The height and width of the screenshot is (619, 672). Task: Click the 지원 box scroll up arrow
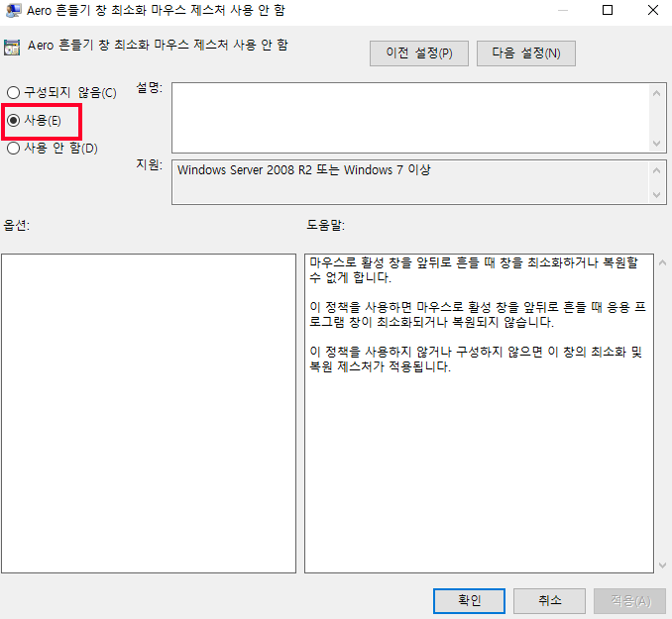656,170
